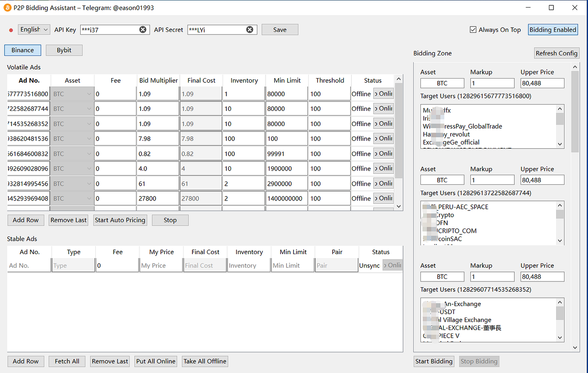Screen dimensions: 588x373
Task: Edit Upper Price for target 12829613722582687744
Action: point(542,180)
